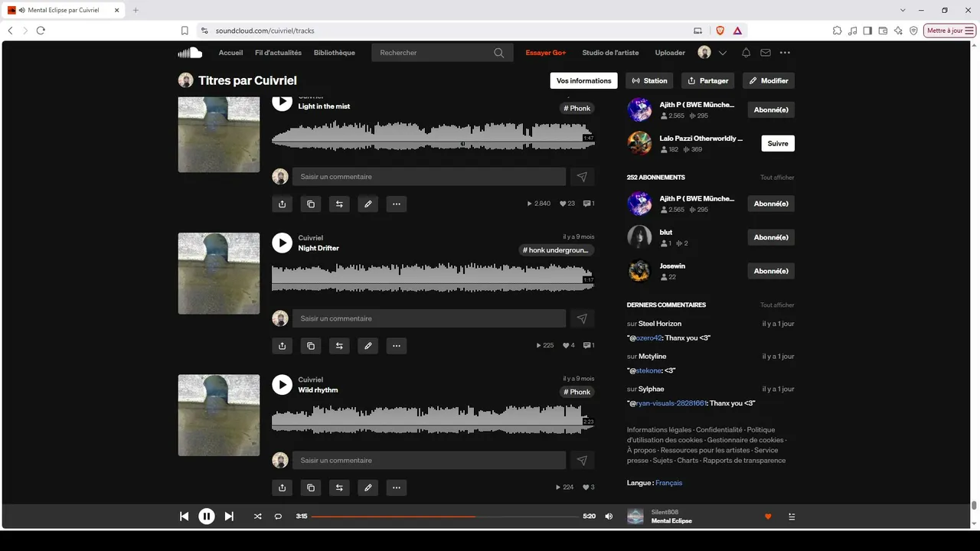
Task: Edit the Light in the mist track
Action: (x=367, y=204)
